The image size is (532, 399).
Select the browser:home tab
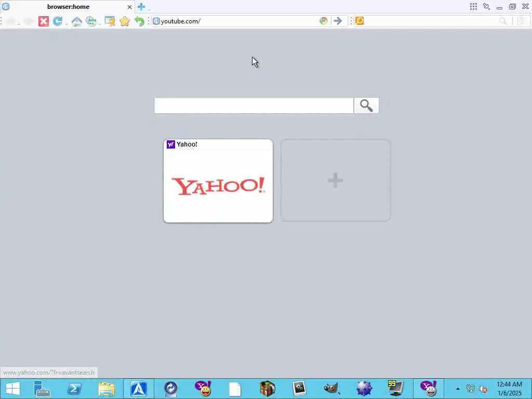68,7
